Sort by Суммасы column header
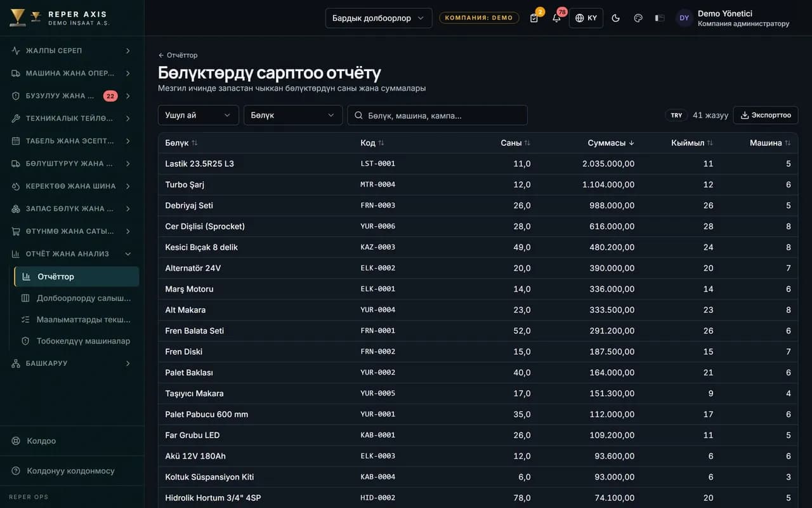 611,143
